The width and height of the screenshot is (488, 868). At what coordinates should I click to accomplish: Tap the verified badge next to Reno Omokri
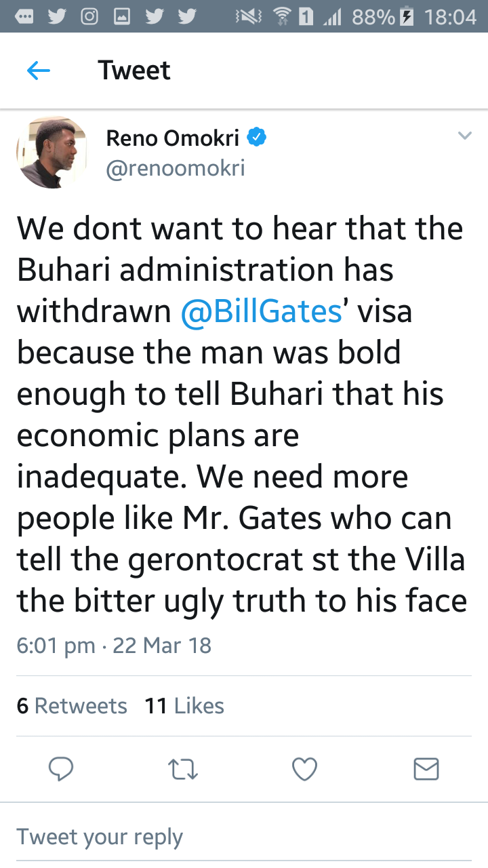point(256,138)
